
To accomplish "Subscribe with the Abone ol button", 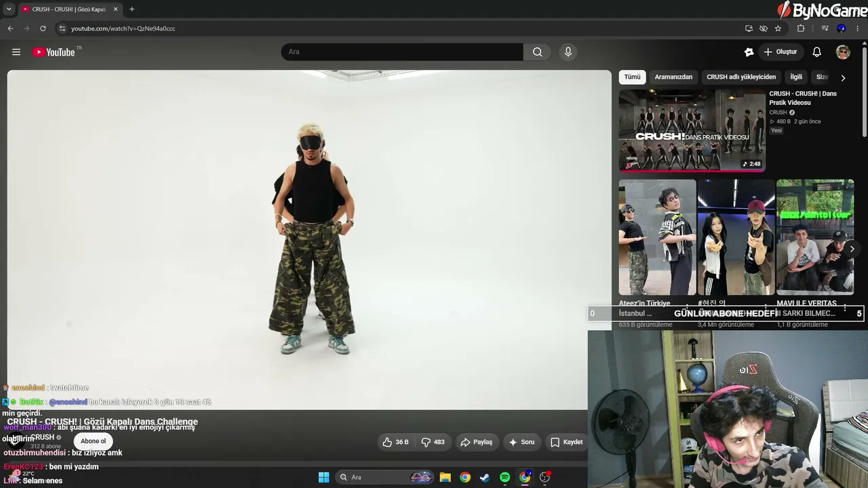I will pos(93,441).
